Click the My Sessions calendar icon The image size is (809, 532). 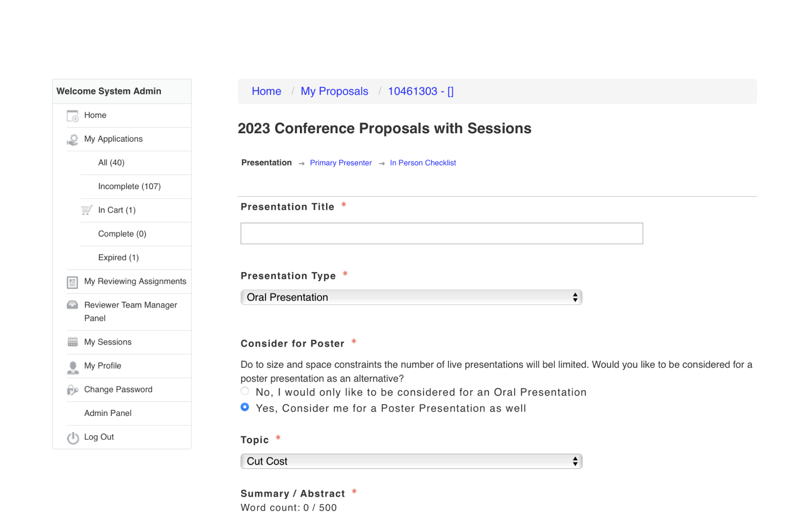73,342
